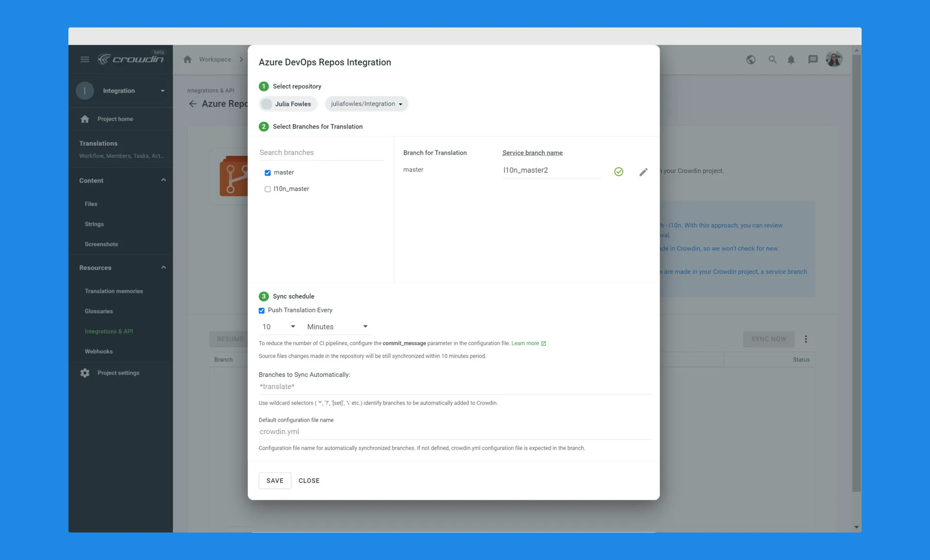The height and width of the screenshot is (560, 930).
Task: Open Strings under Content
Action: [94, 224]
